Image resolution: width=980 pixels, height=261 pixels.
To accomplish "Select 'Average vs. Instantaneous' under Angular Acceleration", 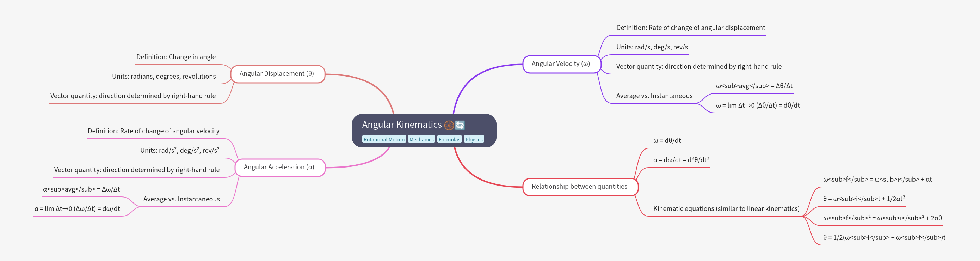I will coord(181,199).
